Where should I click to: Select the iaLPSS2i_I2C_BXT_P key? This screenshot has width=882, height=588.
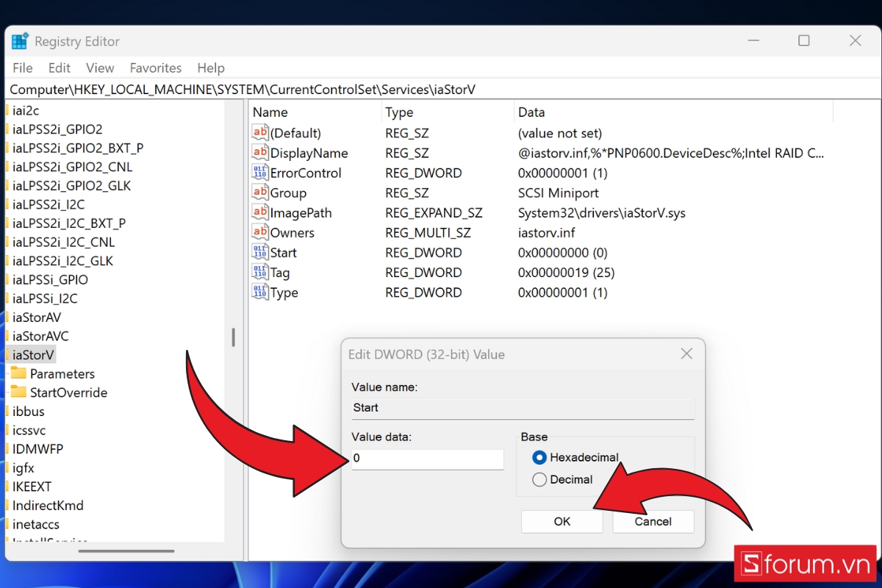point(69,223)
